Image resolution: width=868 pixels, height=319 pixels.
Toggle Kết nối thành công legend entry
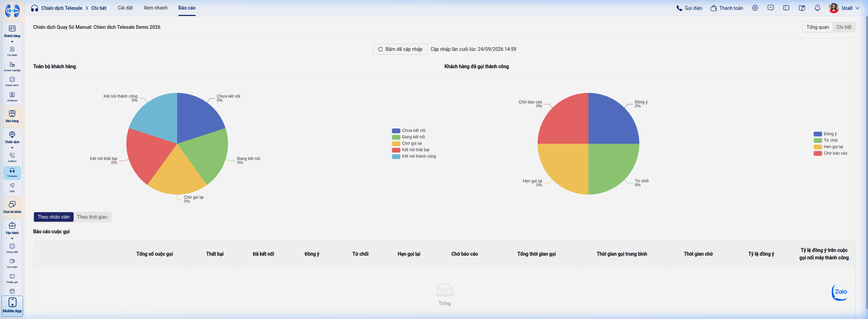pos(414,156)
